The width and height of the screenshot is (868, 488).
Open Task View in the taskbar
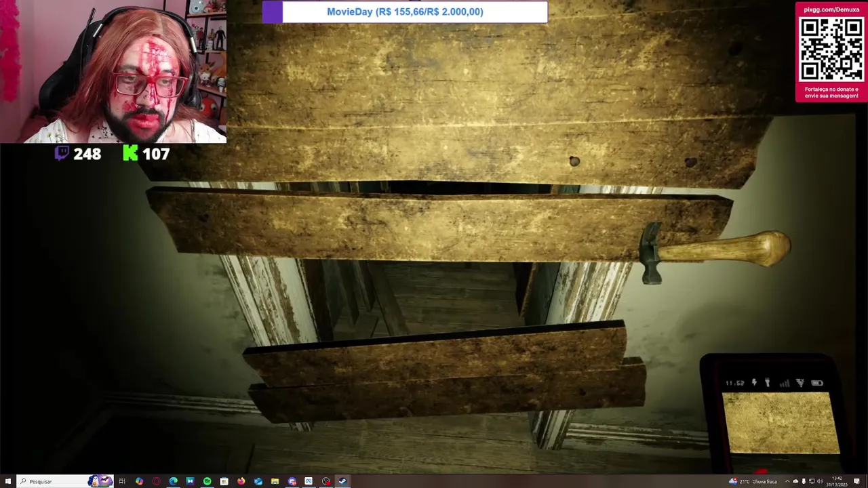click(122, 481)
